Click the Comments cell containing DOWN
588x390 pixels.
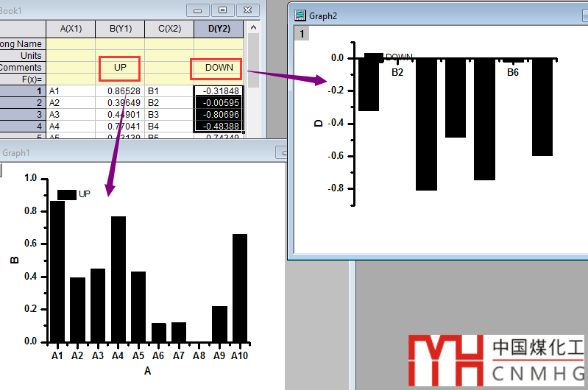pyautogui.click(x=219, y=68)
